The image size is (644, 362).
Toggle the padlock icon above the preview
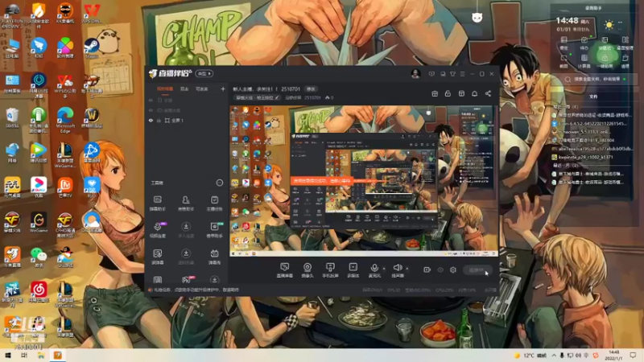(448, 93)
